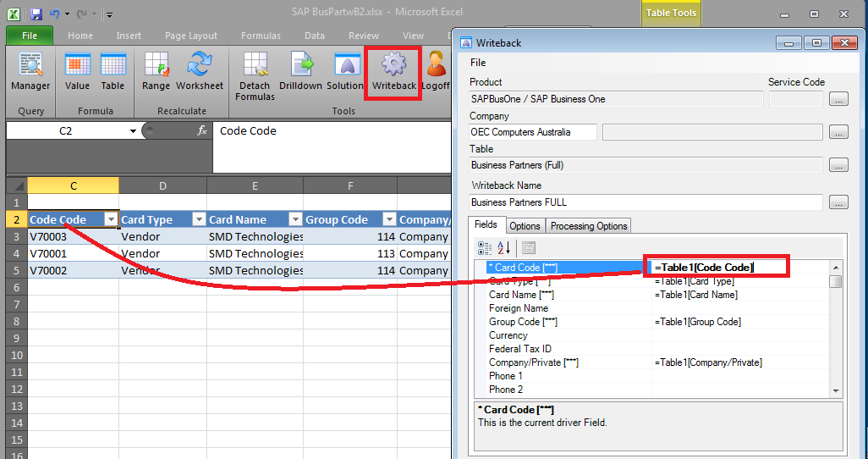Select column D header
This screenshot has height=459, width=868.
pyautogui.click(x=162, y=185)
